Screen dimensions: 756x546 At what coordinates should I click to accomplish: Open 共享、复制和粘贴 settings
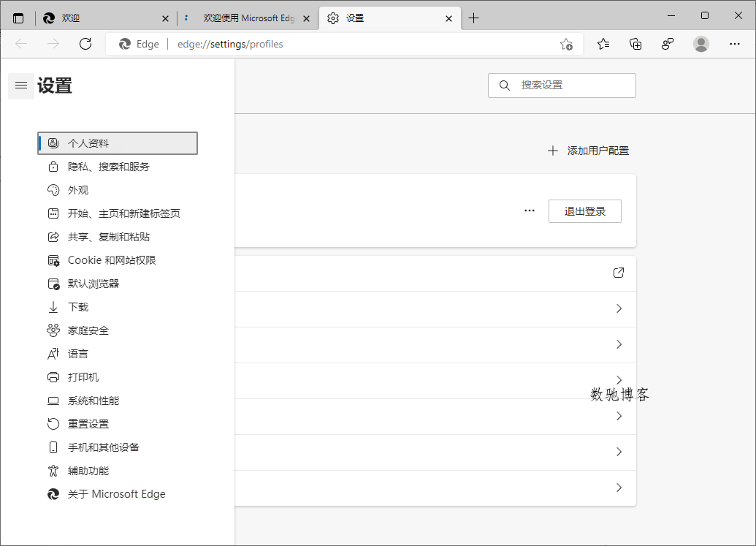click(118, 237)
